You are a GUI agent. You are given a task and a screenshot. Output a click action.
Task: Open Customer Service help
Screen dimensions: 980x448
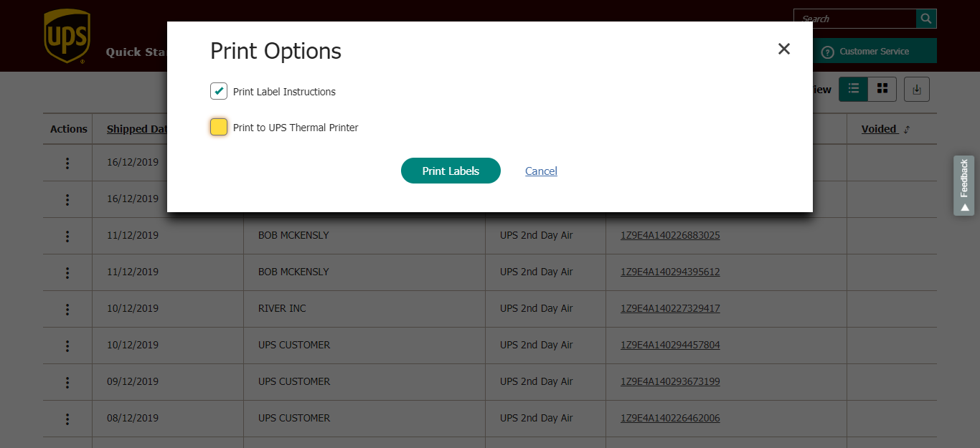pyautogui.click(x=873, y=52)
